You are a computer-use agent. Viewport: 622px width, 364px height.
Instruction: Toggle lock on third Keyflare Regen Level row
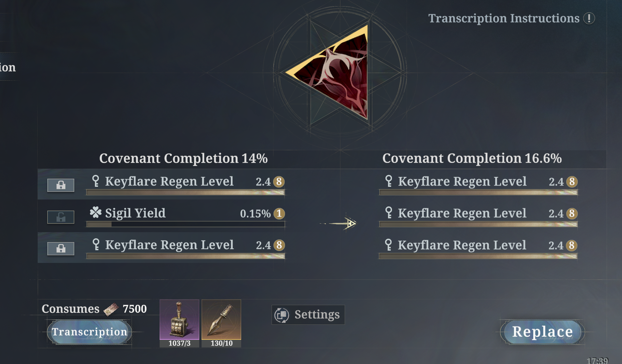click(x=61, y=249)
